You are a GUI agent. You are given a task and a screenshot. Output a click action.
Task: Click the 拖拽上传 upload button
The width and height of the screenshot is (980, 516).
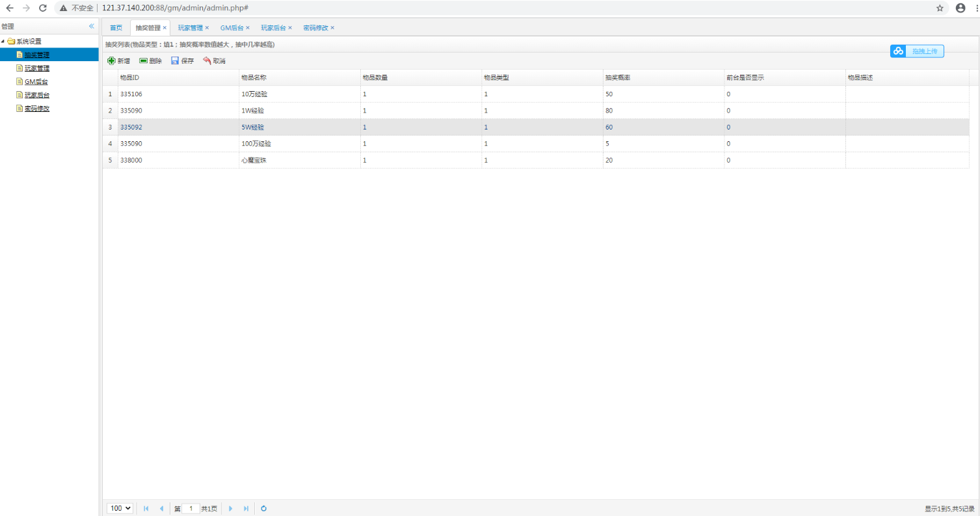coord(917,51)
